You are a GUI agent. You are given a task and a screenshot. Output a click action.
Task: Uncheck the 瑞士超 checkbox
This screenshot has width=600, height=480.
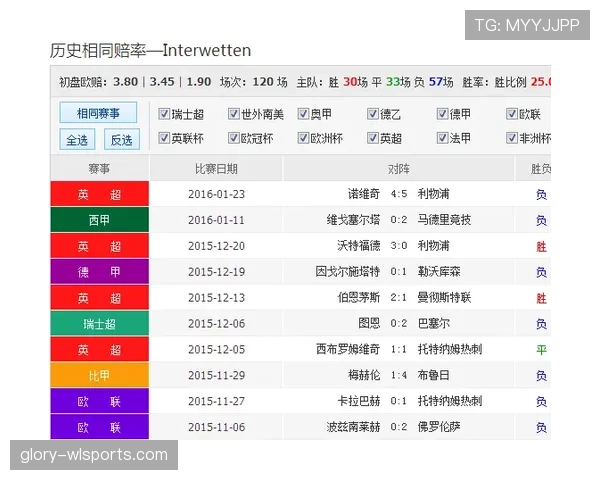pyautogui.click(x=164, y=114)
